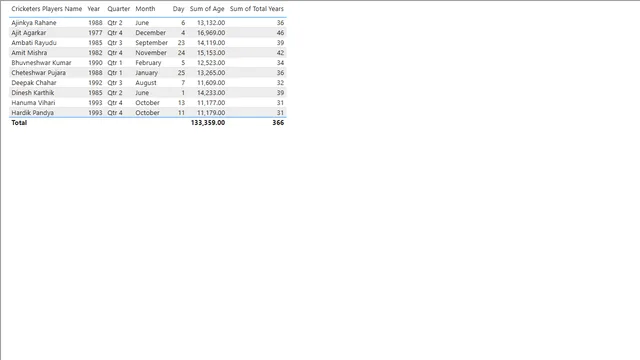Click the Total row label
This screenshot has height=360, width=640.
click(19, 122)
